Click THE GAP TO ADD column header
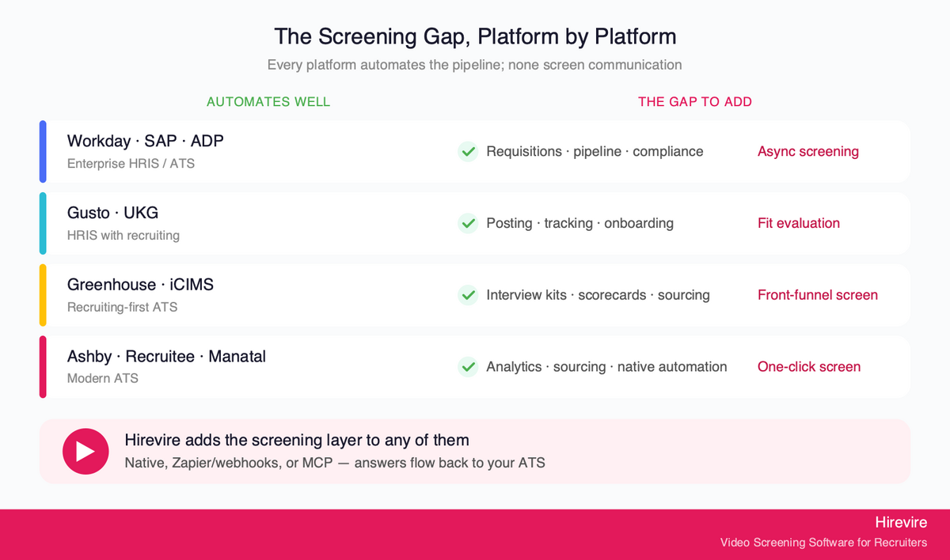This screenshot has width=950, height=560. coord(695,102)
